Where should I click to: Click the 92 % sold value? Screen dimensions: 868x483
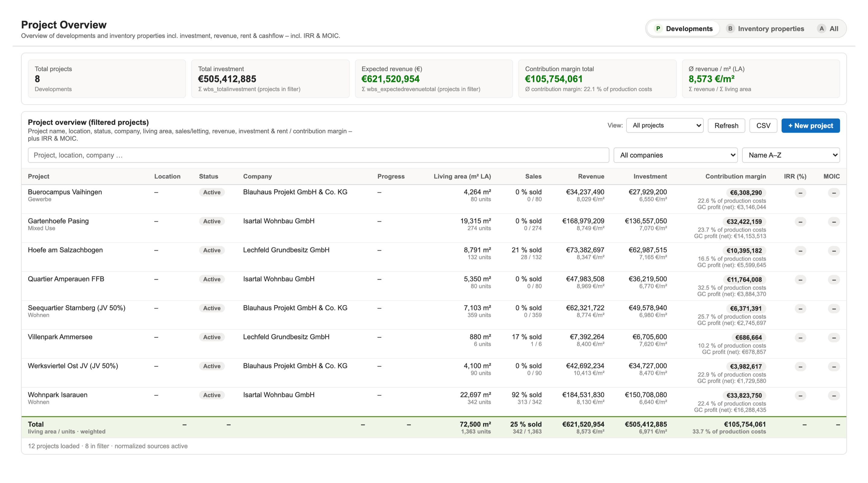pos(526,395)
